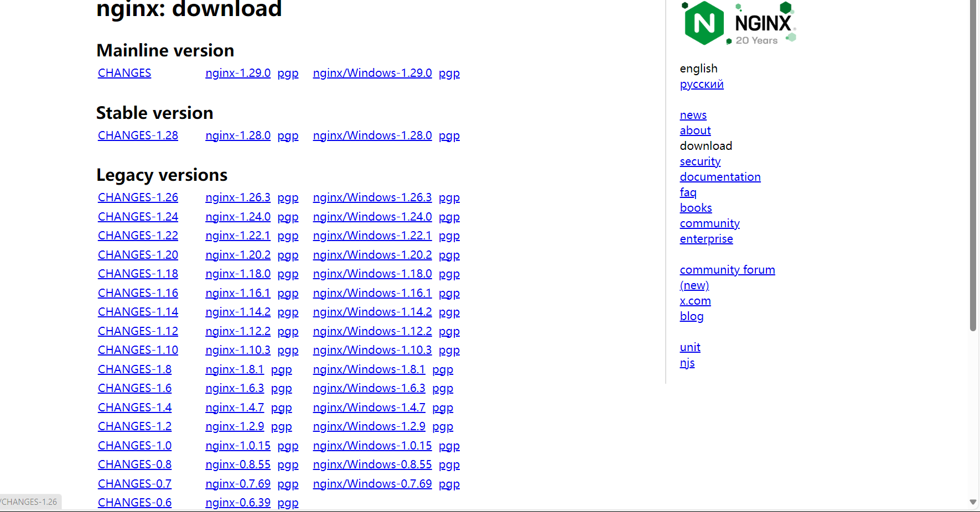Viewport: 980px width, 512px height.
Task: Open CHANGES-1.4 changelog
Action: tap(134, 407)
